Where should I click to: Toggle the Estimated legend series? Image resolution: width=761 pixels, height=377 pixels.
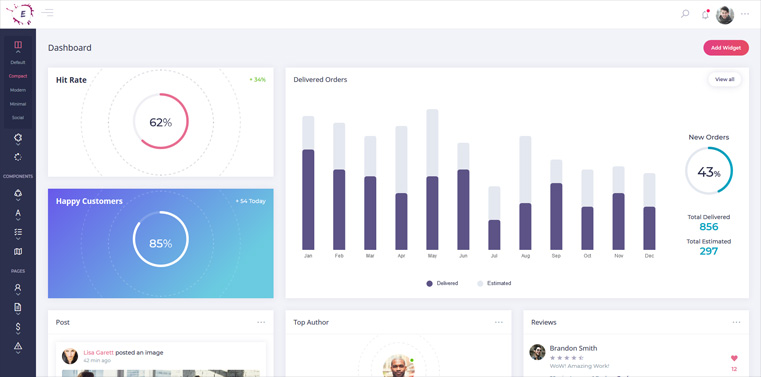pyautogui.click(x=494, y=283)
